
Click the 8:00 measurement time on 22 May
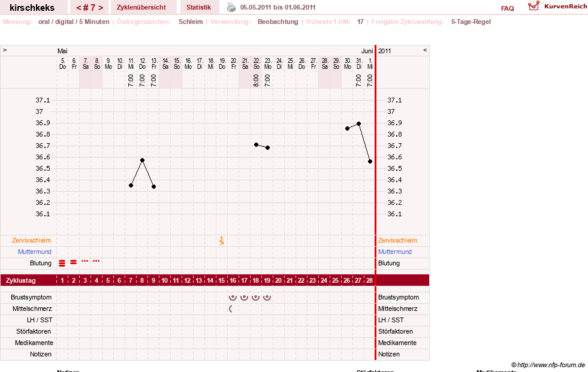(x=256, y=80)
